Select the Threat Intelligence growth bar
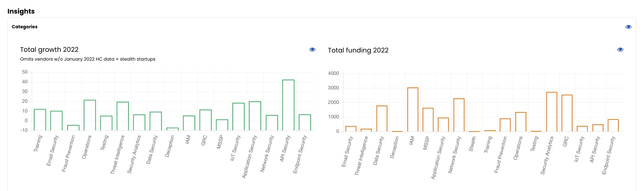This screenshot has height=191, width=644. (x=123, y=116)
